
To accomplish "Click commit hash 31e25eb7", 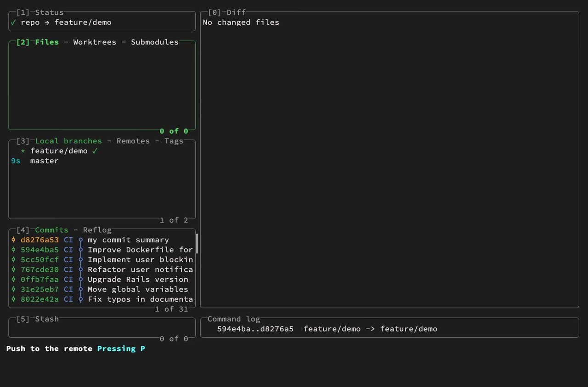I will click(40, 289).
